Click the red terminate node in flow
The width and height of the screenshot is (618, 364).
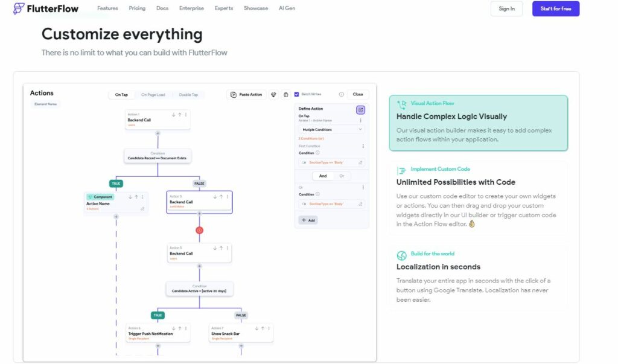click(199, 230)
